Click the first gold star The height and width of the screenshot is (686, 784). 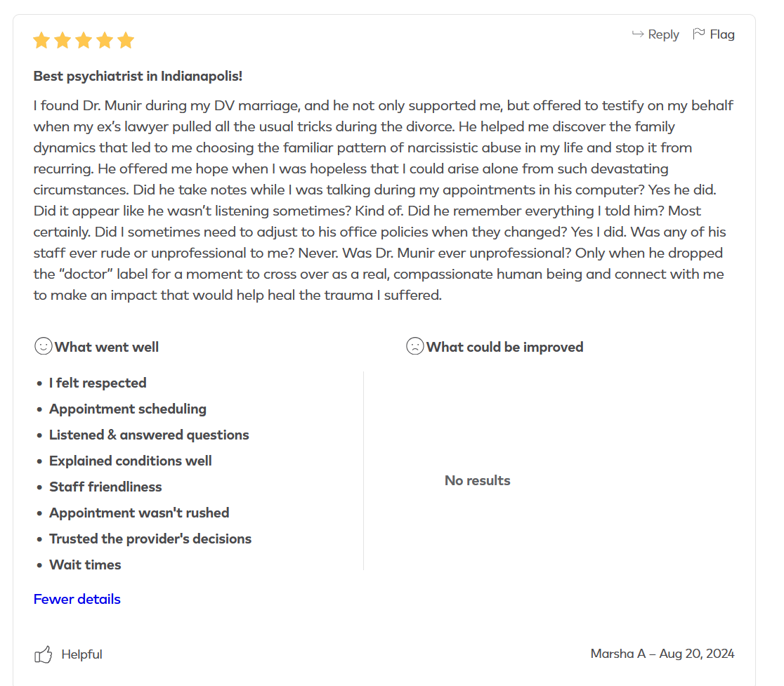pos(41,41)
